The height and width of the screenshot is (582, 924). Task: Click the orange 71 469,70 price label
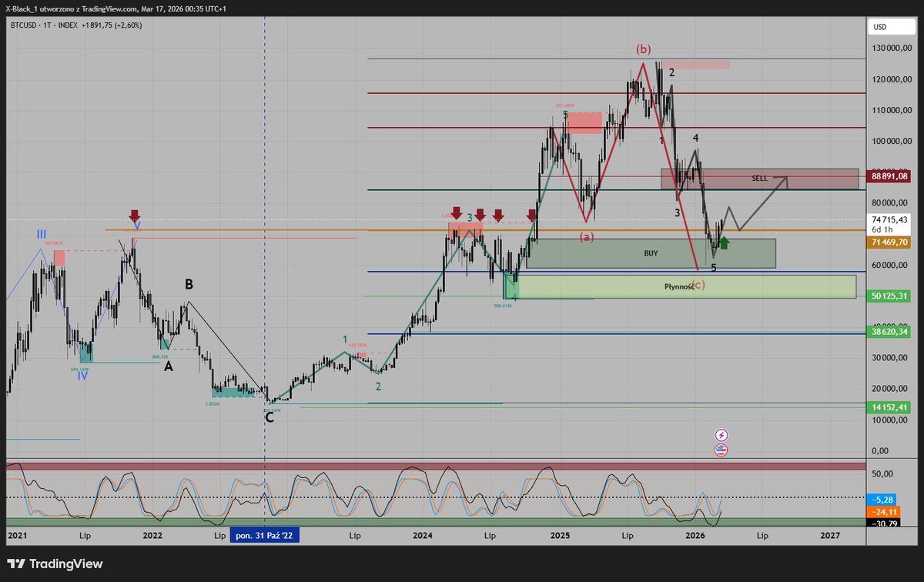click(x=889, y=242)
